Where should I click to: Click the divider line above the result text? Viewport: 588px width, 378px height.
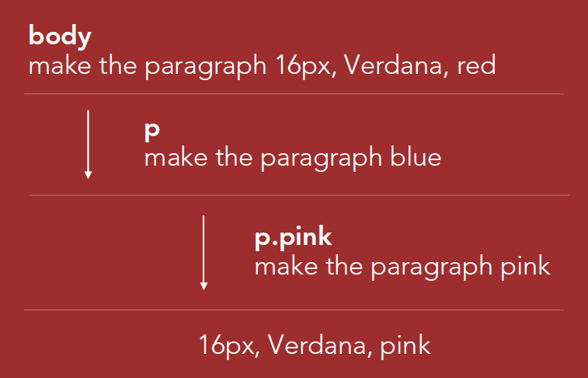[294, 310]
